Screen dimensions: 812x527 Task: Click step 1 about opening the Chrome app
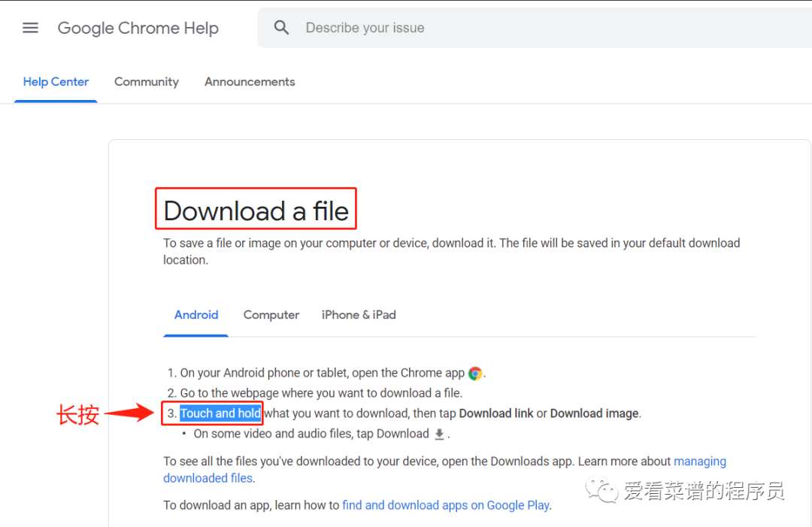click(x=326, y=373)
